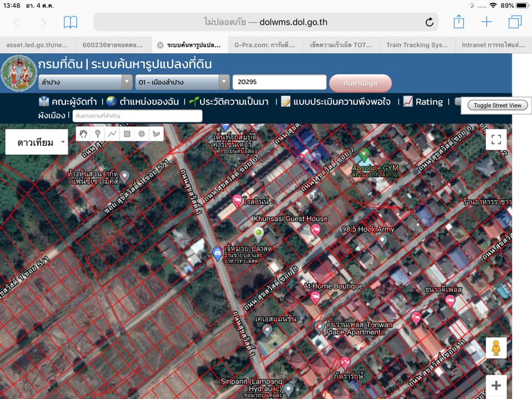Click the ผังเมือง link
Screen dimensions: 532x399
(x=52, y=116)
